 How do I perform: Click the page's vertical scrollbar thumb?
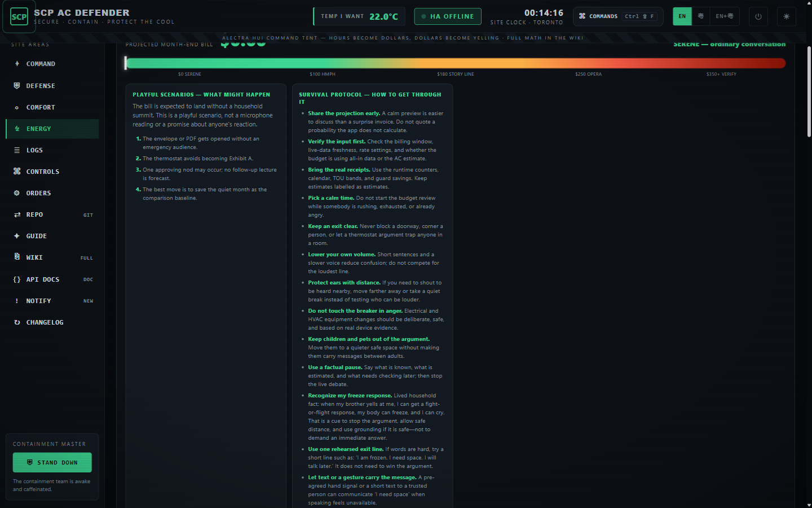pyautogui.click(x=809, y=91)
